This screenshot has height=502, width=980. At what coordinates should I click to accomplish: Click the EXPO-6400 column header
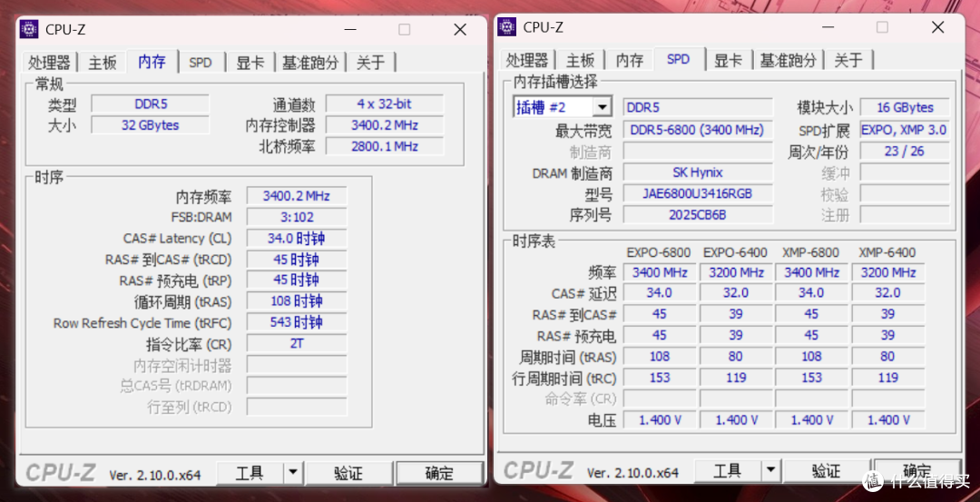point(735,252)
